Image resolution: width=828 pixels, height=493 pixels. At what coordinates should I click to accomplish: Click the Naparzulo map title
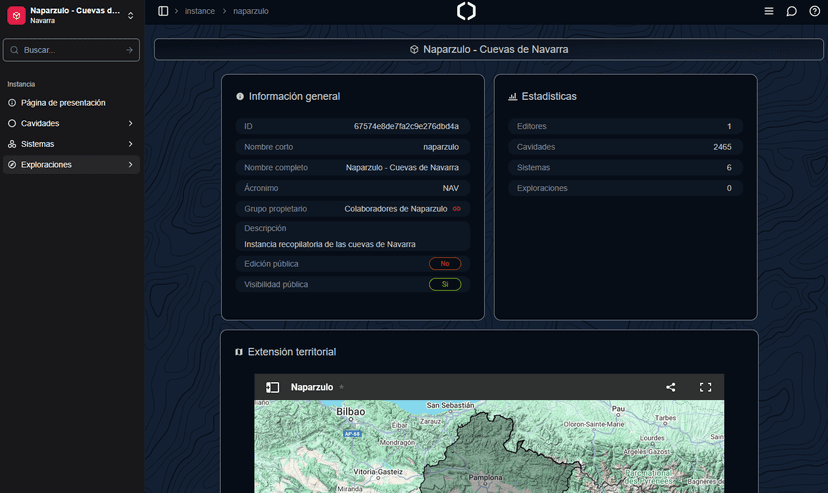coord(312,387)
